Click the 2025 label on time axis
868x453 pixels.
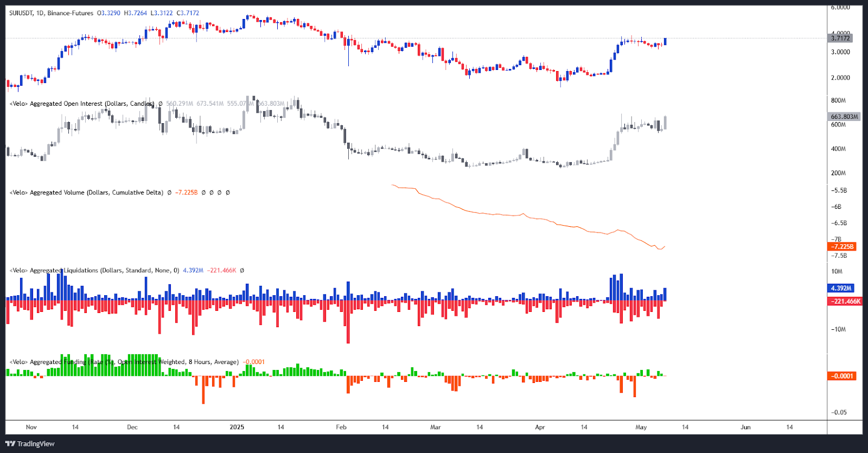coord(237,427)
